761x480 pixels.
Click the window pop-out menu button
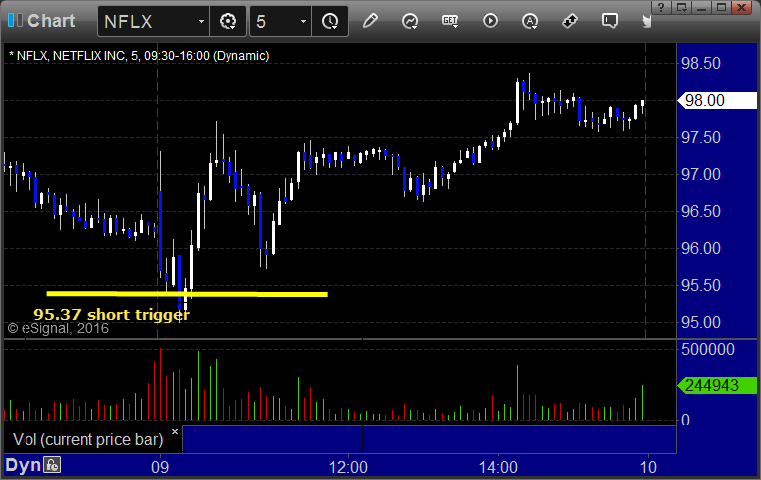(x=681, y=7)
